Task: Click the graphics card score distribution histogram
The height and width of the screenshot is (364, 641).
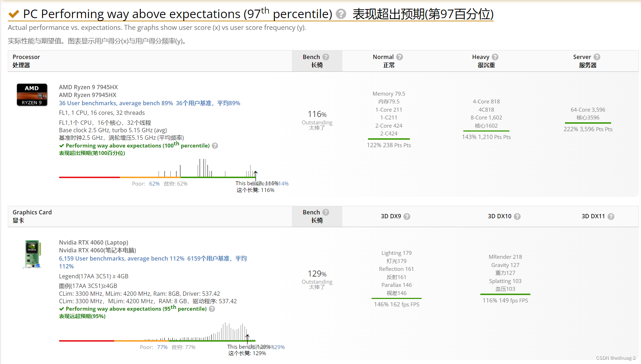Action: click(157, 332)
